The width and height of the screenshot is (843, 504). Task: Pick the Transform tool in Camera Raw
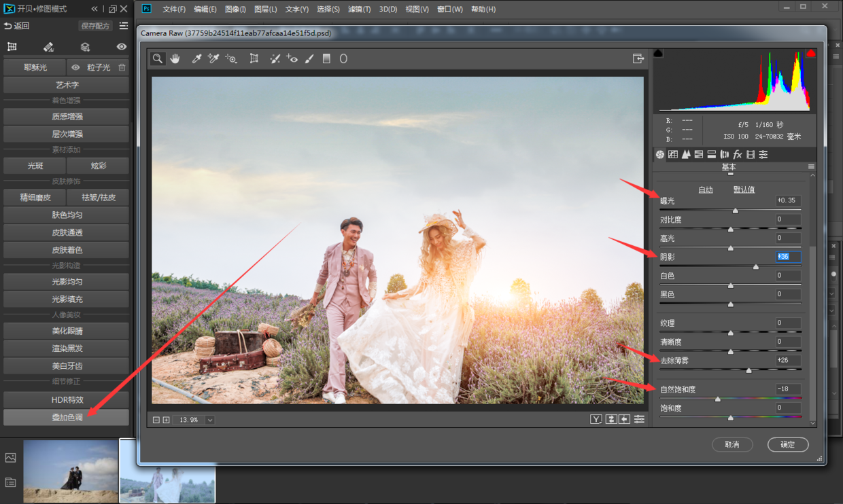pyautogui.click(x=254, y=59)
